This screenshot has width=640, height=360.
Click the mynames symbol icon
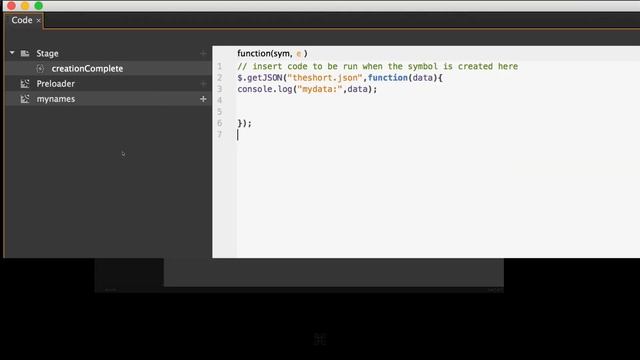[25, 99]
